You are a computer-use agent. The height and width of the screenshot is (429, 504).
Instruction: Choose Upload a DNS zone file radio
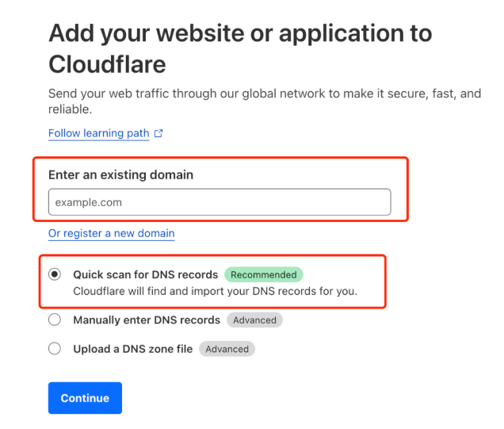click(55, 349)
